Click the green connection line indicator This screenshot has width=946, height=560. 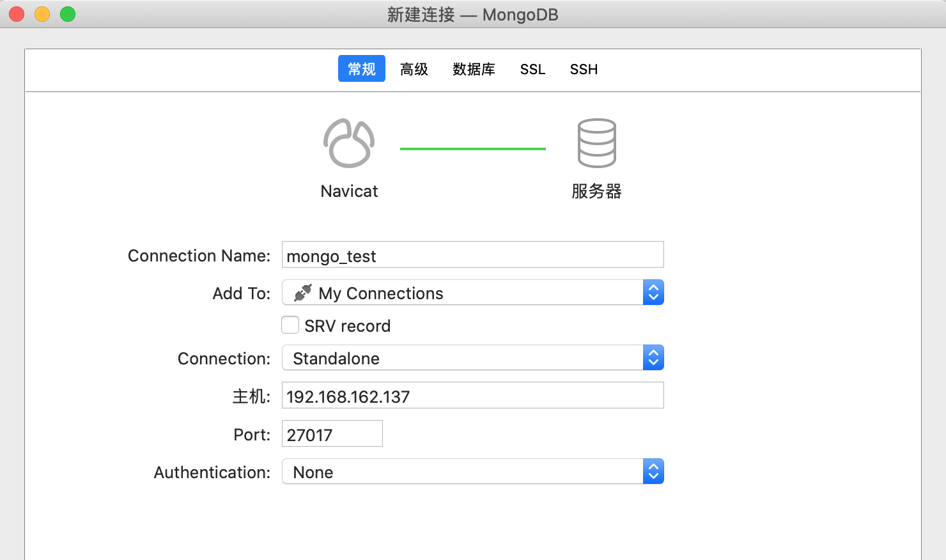tap(473, 149)
